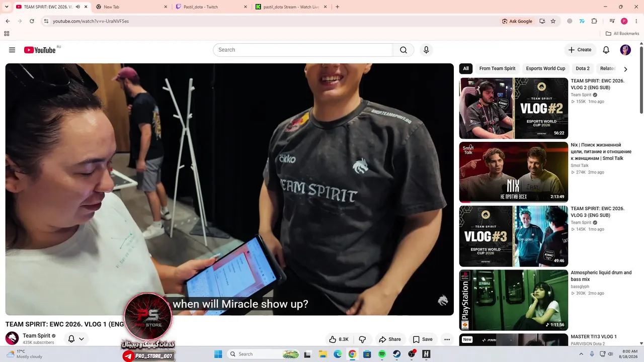Save the video to a playlist
This screenshot has width=644, height=362.
423,339
